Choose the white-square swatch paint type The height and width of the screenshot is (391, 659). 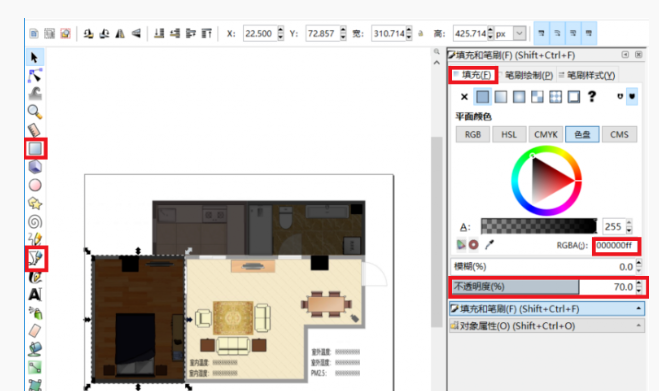tap(574, 97)
